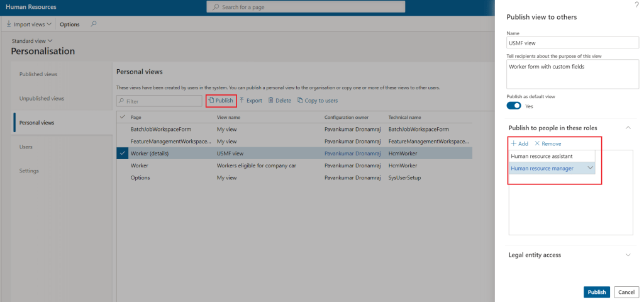
Task: Click the Copy to users icon
Action: pyautogui.click(x=300, y=101)
